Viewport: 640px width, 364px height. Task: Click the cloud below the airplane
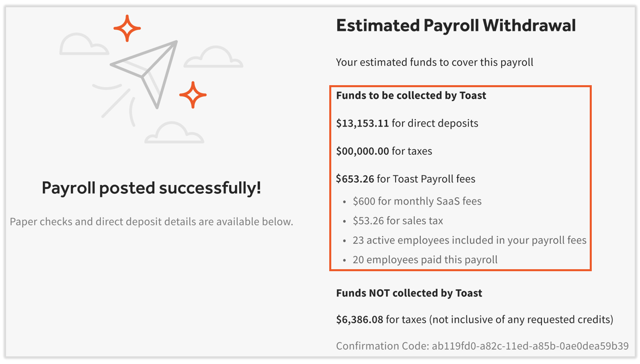(174, 133)
